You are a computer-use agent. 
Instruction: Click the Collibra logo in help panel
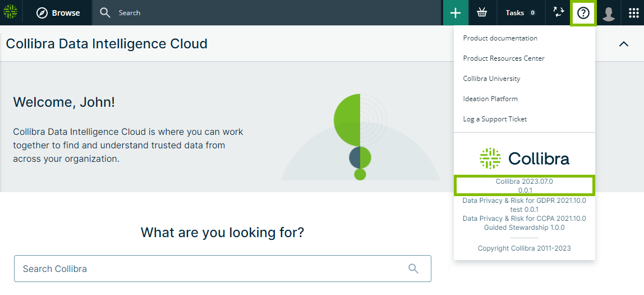click(524, 158)
